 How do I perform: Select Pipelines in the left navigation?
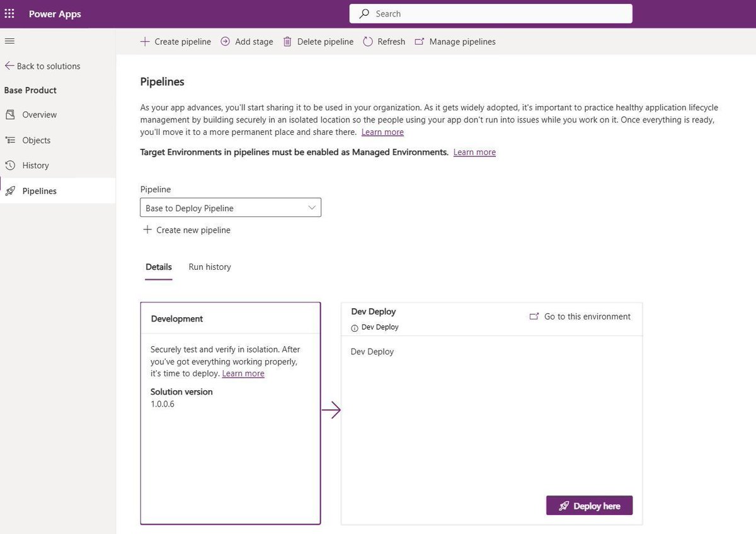(58, 190)
